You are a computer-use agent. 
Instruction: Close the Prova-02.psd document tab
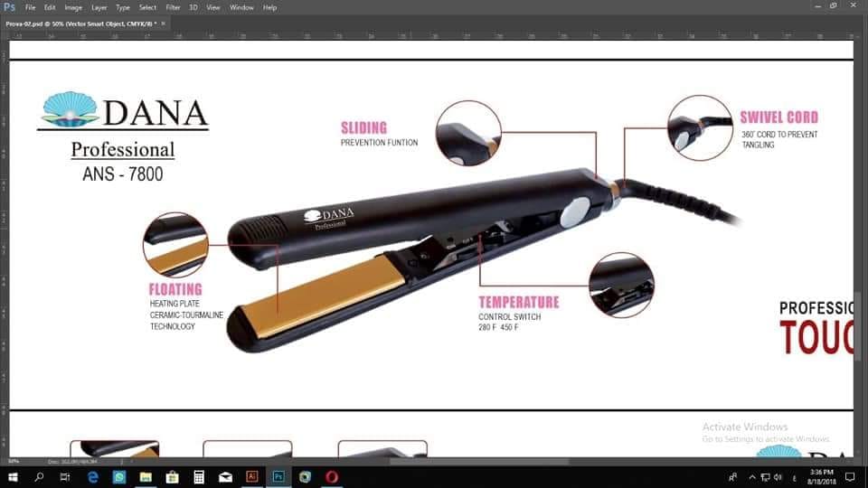(164, 23)
